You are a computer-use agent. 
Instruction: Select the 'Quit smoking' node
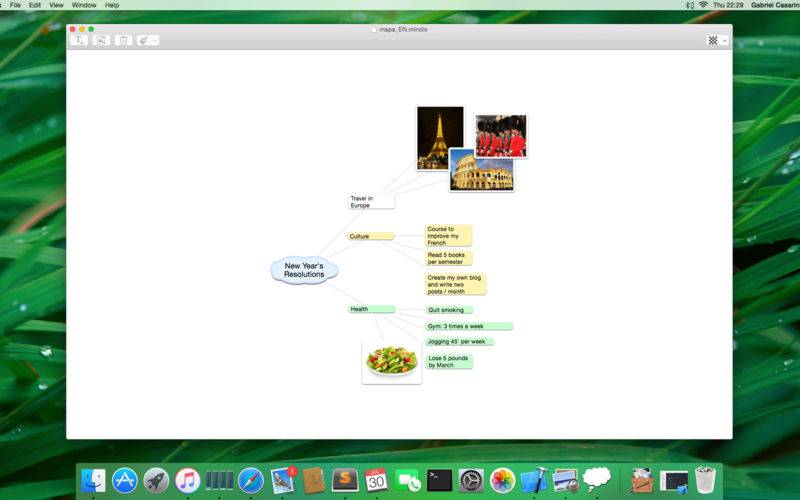click(x=449, y=310)
